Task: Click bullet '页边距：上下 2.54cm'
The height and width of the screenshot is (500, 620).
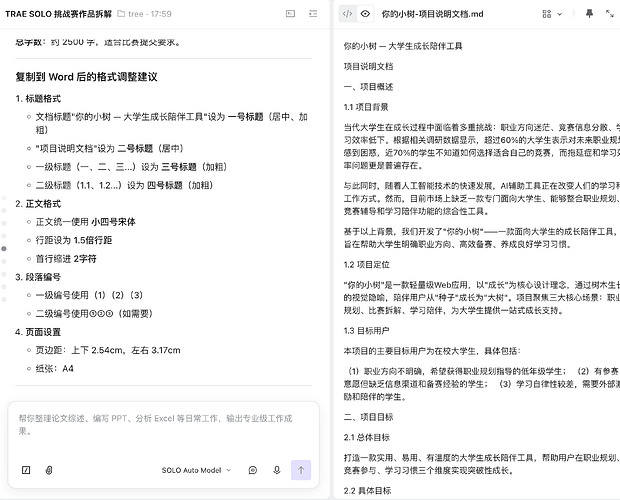Action: tap(108, 350)
